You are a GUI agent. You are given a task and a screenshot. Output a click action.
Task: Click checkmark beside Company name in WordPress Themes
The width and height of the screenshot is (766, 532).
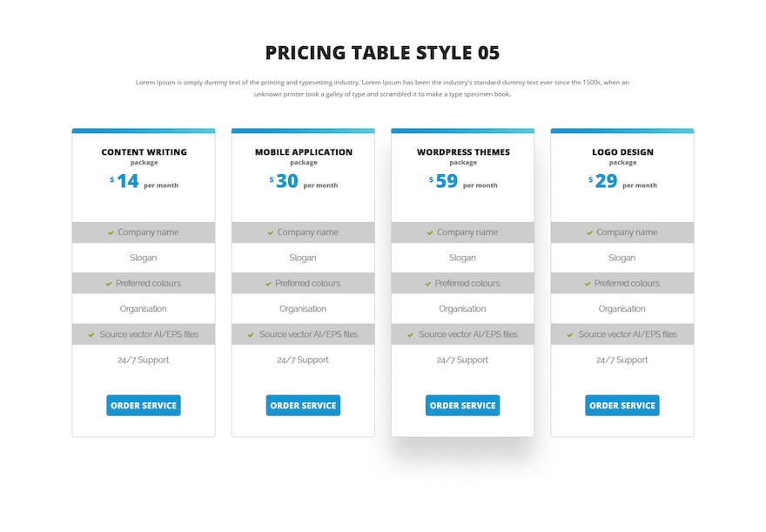coord(430,232)
